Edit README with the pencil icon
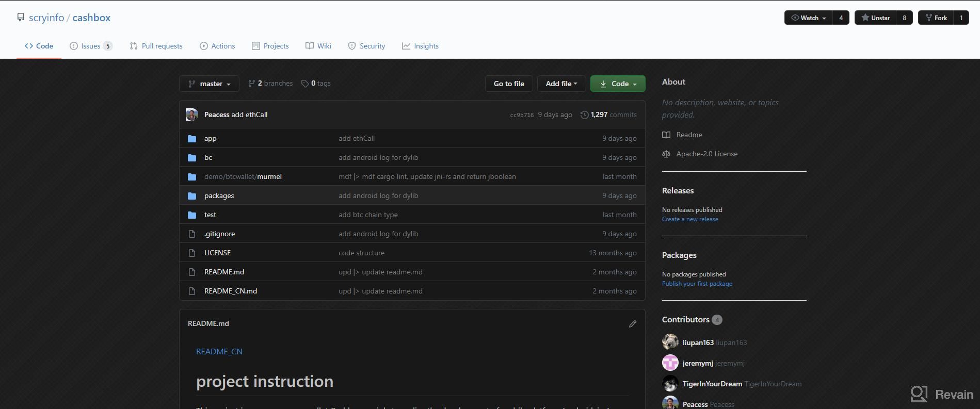Screen dimensions: 980x409 (x=633, y=324)
